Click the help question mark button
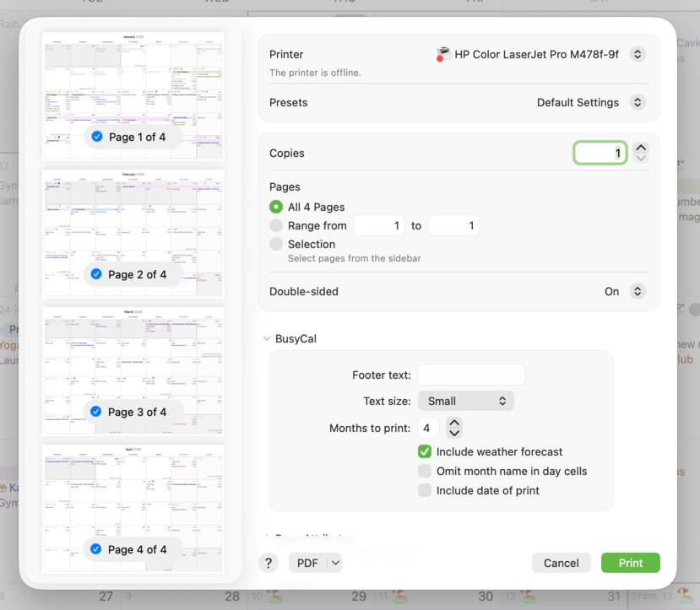 [269, 563]
